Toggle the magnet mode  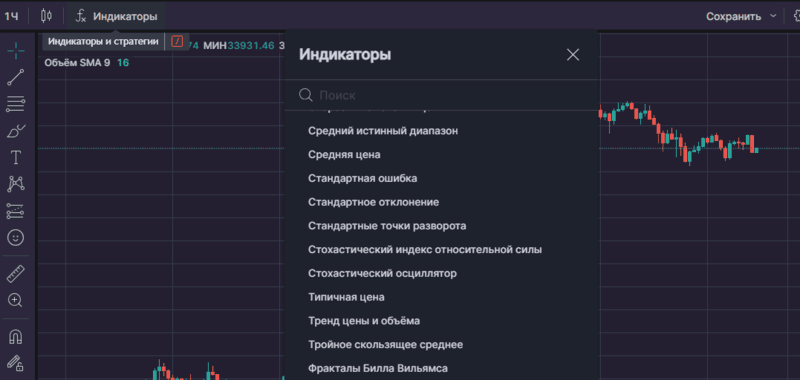[16, 337]
